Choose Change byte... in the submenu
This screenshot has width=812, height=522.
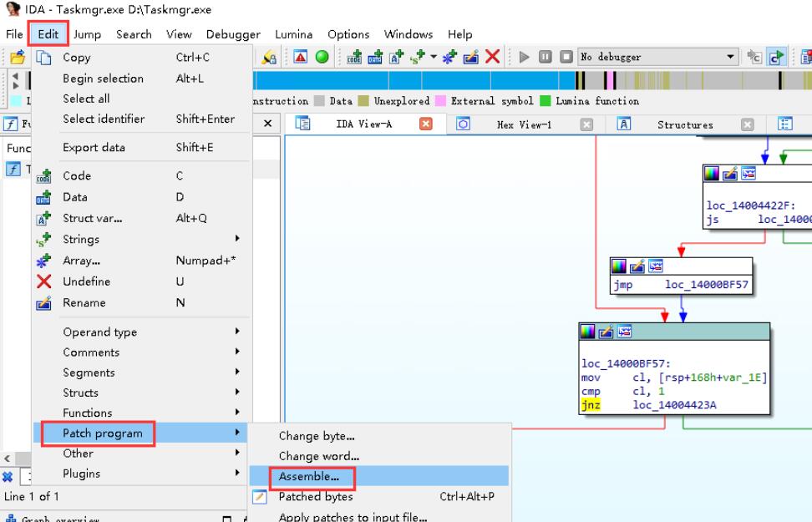tap(379, 435)
